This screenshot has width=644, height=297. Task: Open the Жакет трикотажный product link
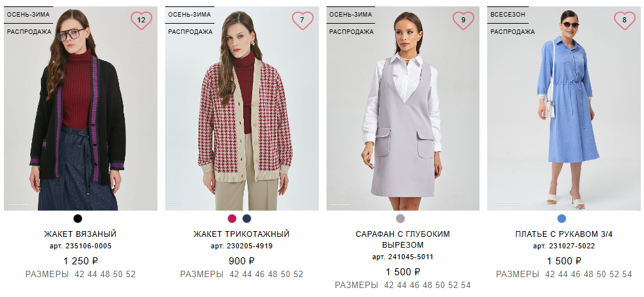(241, 234)
